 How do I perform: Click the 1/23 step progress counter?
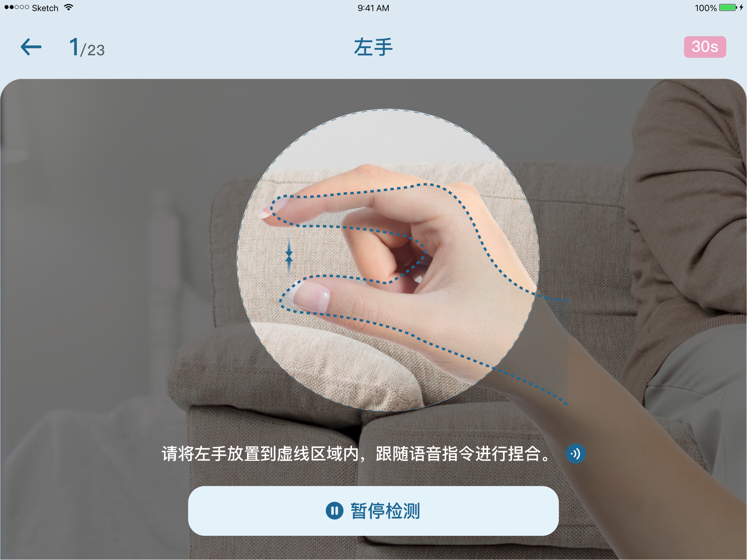[x=87, y=47]
